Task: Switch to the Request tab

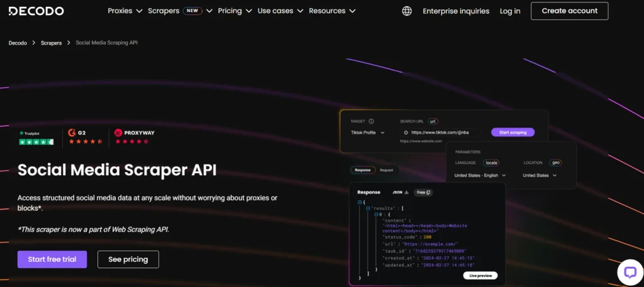Action: tap(387, 170)
